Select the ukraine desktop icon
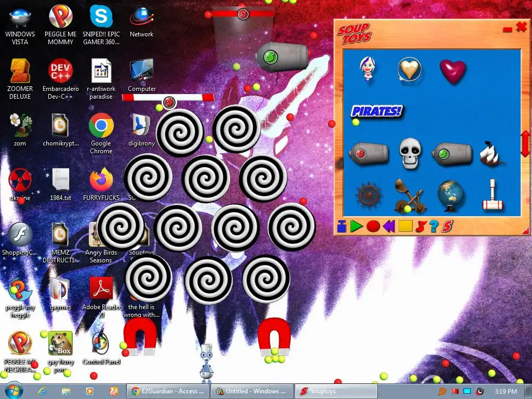Viewport: 532px width, 399px height. (20, 184)
